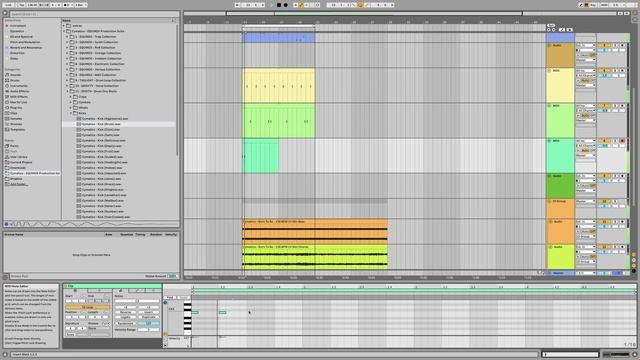
Task: Click Add Folder in browser Places
Action: (x=18, y=184)
